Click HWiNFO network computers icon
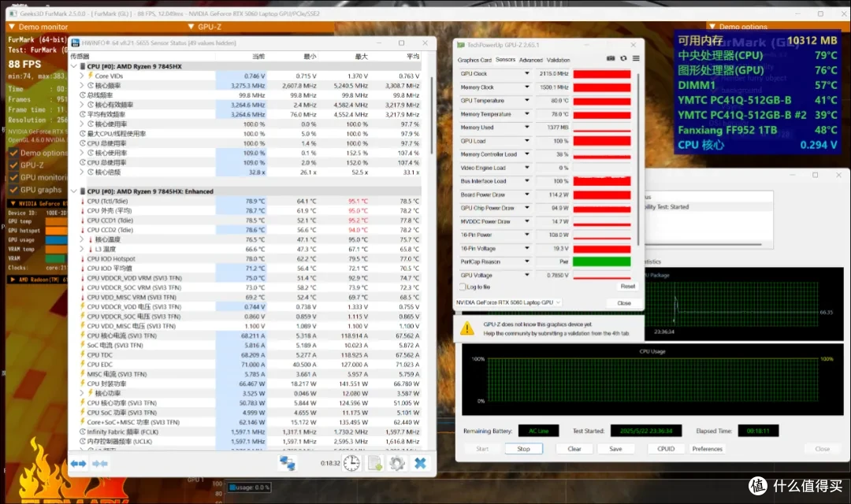Screen dimensions: 851x504 [x=287, y=463]
